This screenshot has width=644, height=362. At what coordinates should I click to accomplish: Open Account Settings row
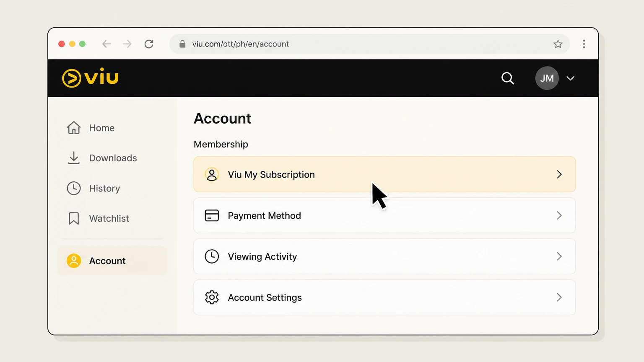point(384,297)
